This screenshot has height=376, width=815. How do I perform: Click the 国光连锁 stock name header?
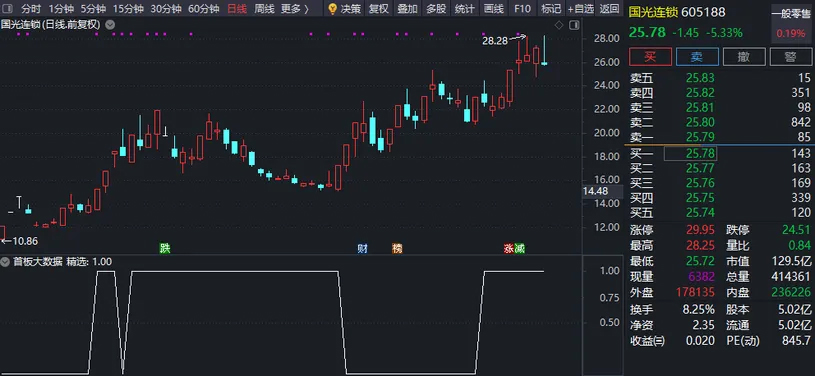653,11
